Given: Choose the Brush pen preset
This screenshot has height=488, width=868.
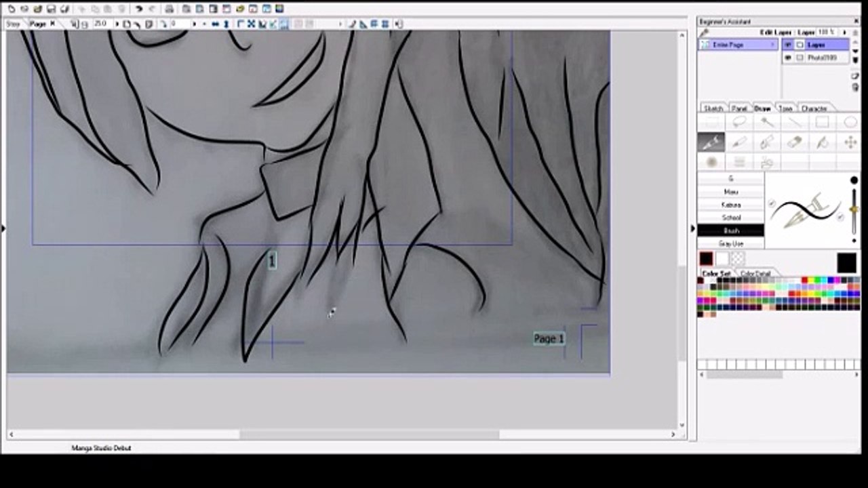Looking at the screenshot, I should [x=731, y=230].
